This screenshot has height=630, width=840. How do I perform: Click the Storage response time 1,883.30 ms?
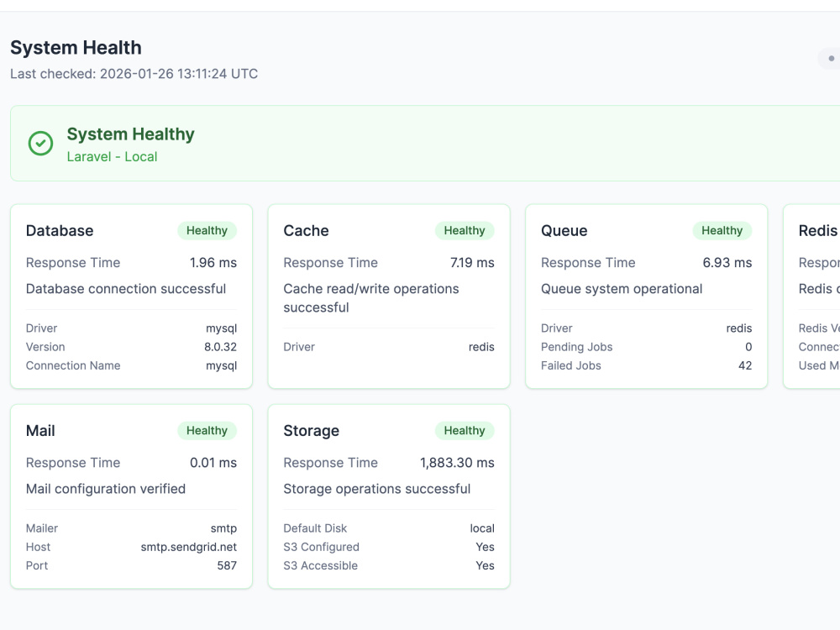457,463
